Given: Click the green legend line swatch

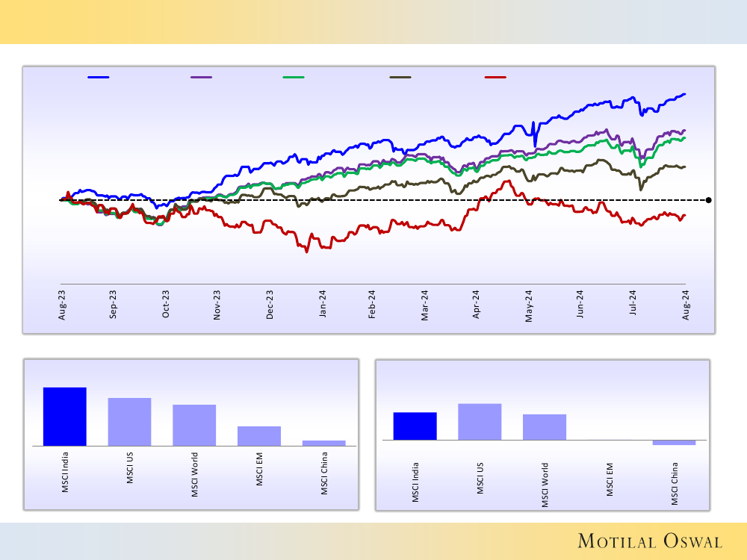Looking at the screenshot, I should tap(294, 77).
